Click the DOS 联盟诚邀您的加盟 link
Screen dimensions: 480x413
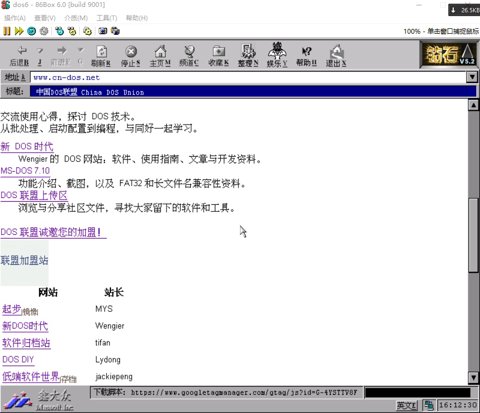(x=53, y=232)
